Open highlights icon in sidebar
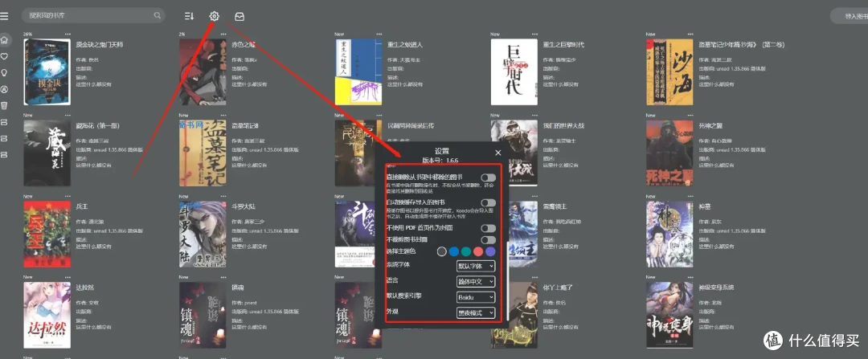The height and width of the screenshot is (359, 868). (x=5, y=89)
